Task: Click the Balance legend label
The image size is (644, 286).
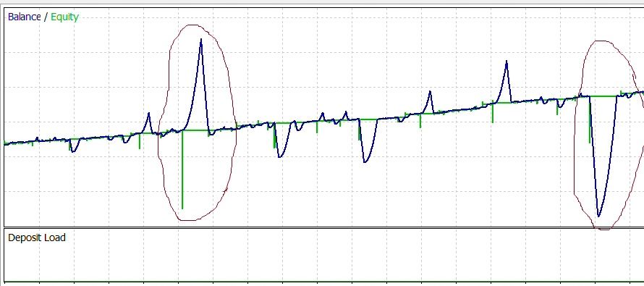Action: point(24,17)
